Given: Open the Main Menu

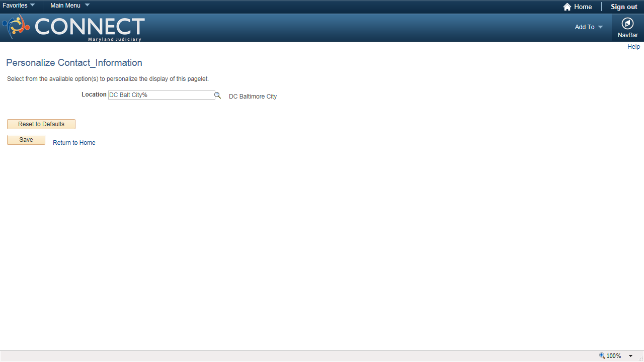Looking at the screenshot, I should point(65,6).
